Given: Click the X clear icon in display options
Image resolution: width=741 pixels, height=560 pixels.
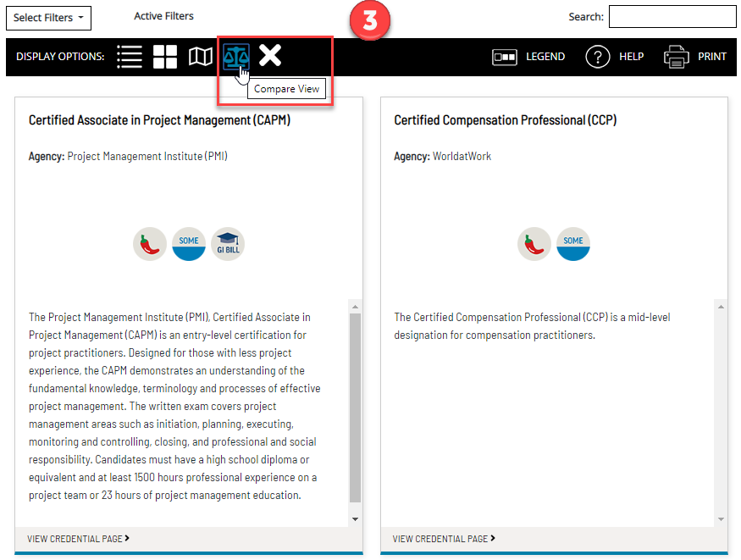Looking at the screenshot, I should [270, 56].
